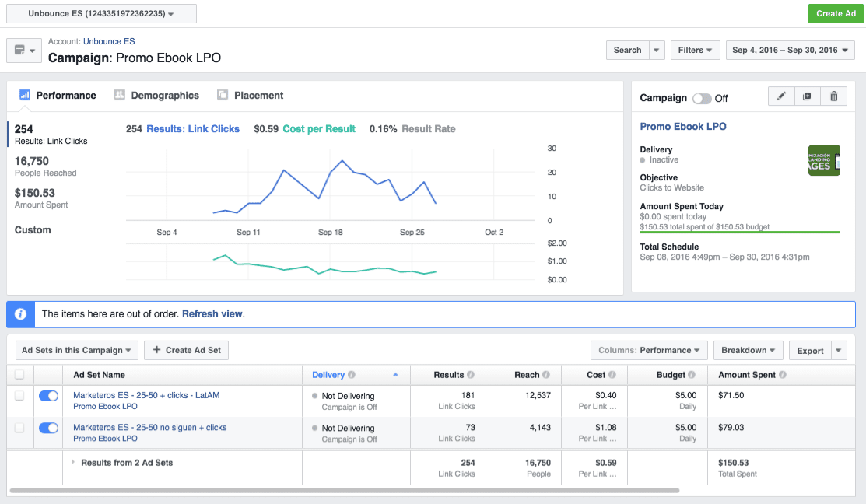The height and width of the screenshot is (504, 866).
Task: Click the duplicate campaign icon
Action: click(x=807, y=96)
